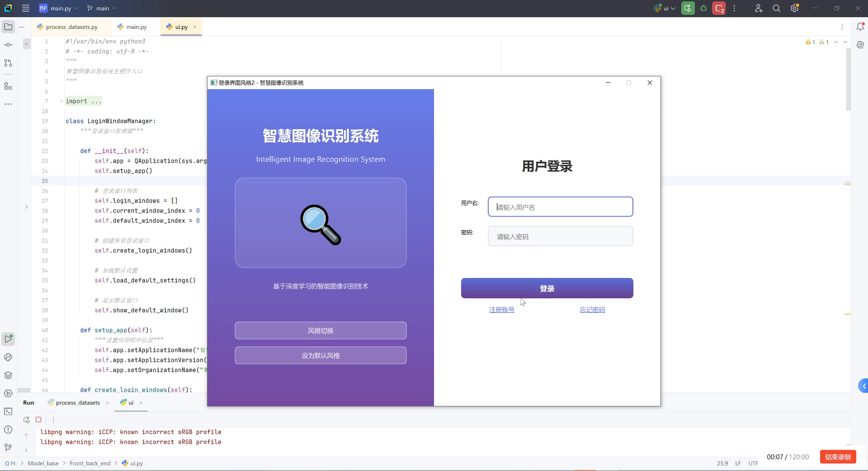Switch to the main.py editor tab
This screenshot has height=471, width=868.
pyautogui.click(x=132, y=27)
